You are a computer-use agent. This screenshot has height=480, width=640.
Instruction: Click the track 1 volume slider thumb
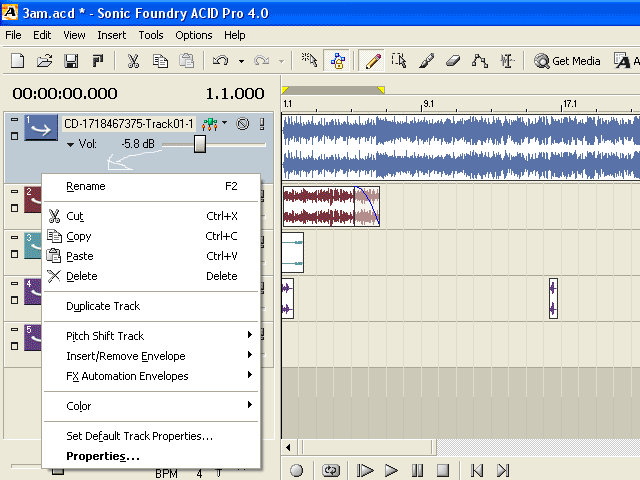point(200,144)
